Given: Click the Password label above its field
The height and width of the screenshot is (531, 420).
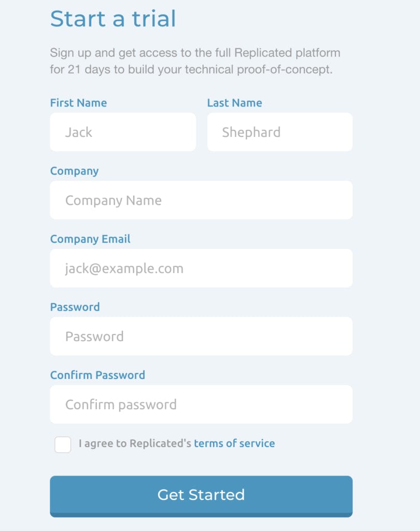Looking at the screenshot, I should point(75,307).
